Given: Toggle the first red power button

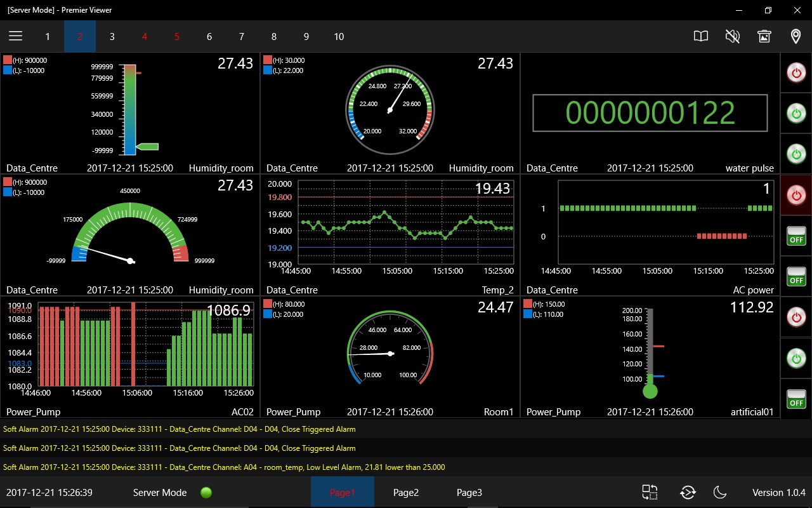Looking at the screenshot, I should [796, 73].
